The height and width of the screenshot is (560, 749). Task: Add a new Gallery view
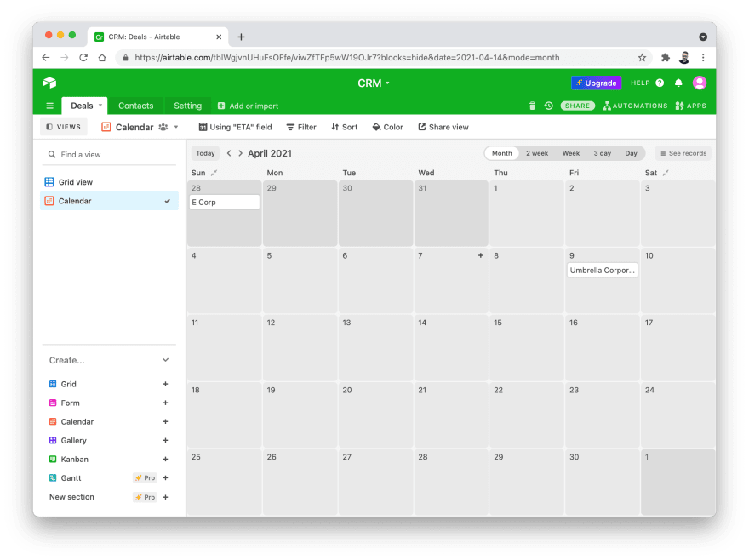pyautogui.click(x=165, y=440)
